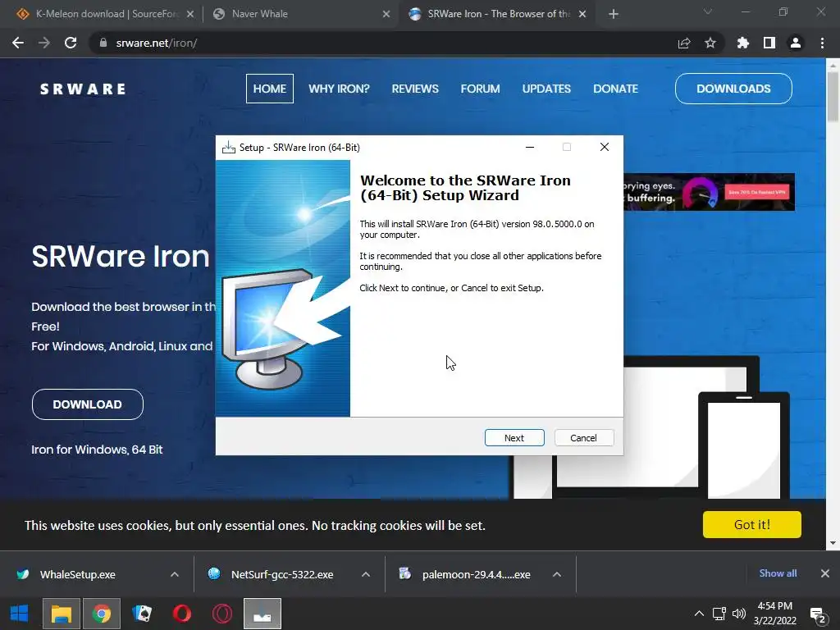Click the setup installer taskbar icon
Image resolution: width=840 pixels, height=630 pixels.
click(x=262, y=614)
